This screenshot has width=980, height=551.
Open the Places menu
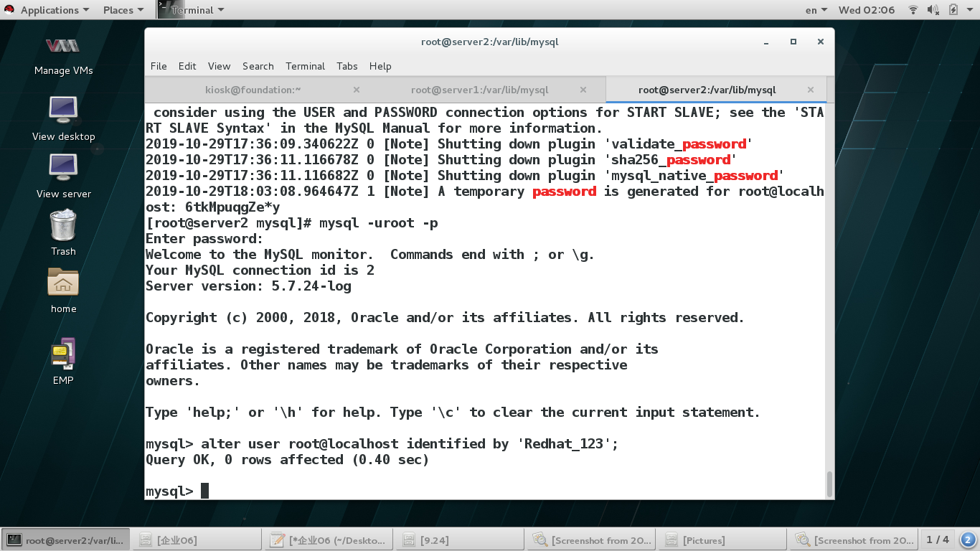123,10
